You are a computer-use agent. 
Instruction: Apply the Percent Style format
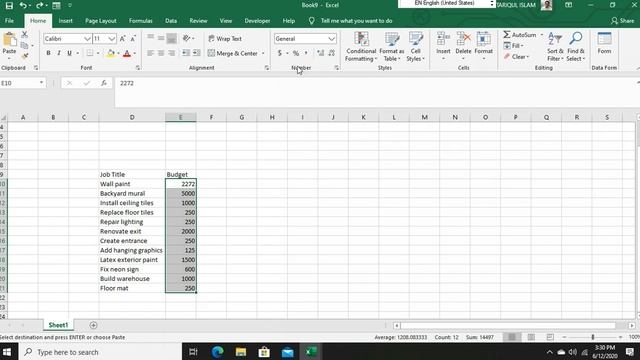(296, 53)
